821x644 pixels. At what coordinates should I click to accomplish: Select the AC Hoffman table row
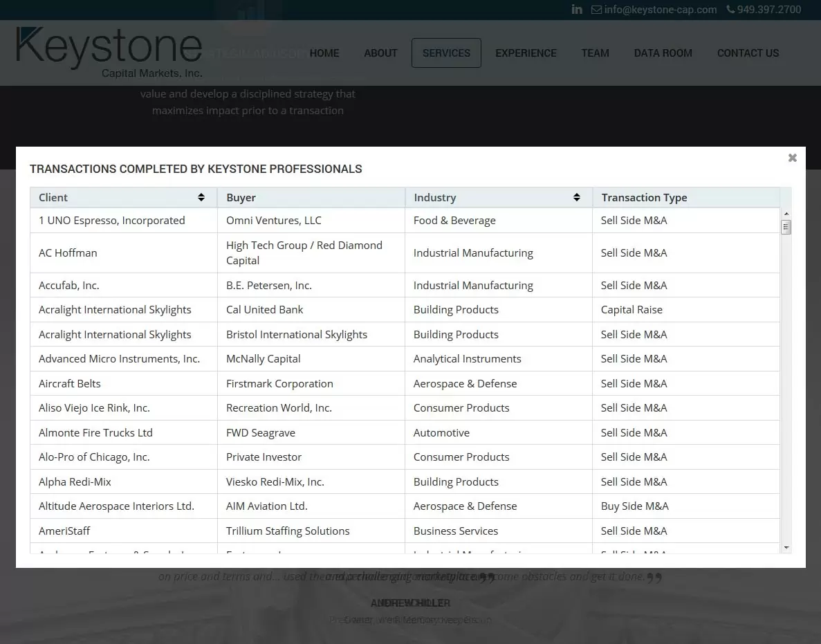tap(277, 252)
